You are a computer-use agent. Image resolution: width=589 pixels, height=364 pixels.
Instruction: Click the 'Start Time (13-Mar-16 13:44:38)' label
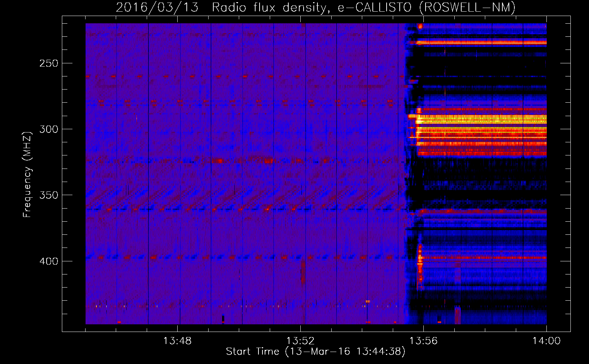(316, 352)
